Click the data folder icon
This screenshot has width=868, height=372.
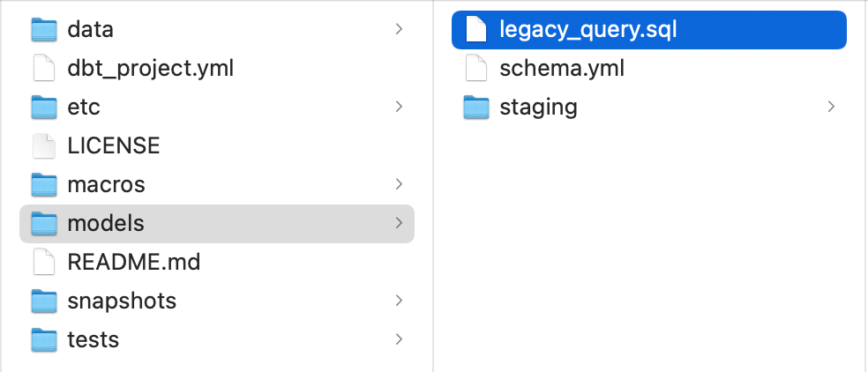pos(43,30)
